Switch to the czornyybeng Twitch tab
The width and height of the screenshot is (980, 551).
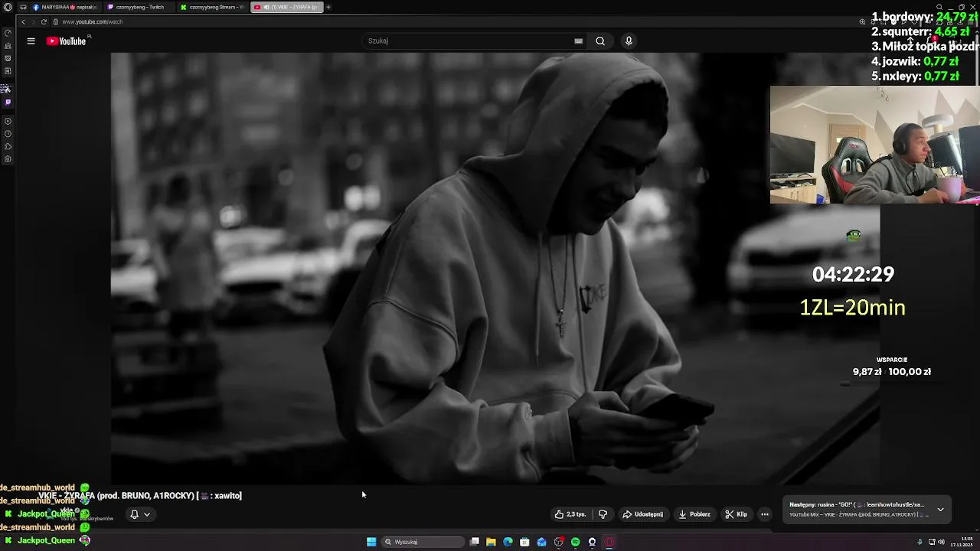pos(138,7)
